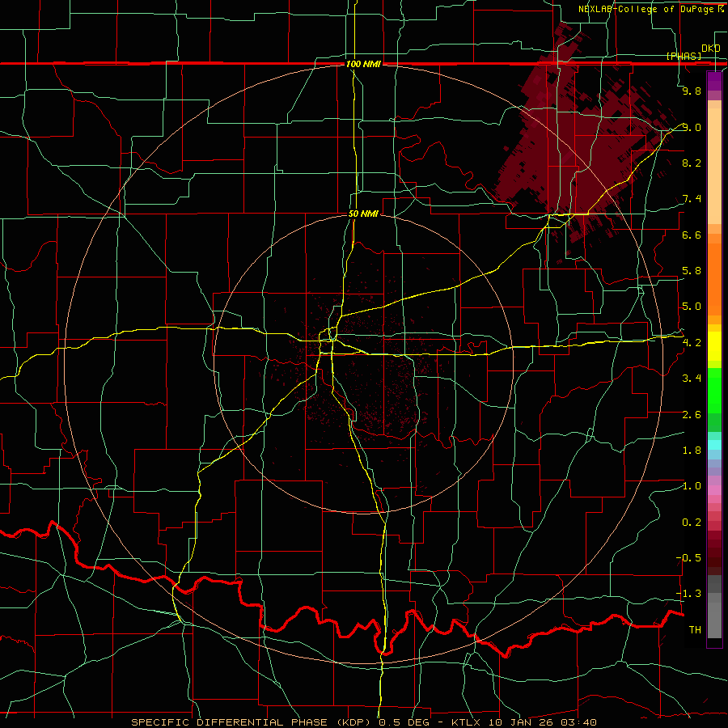Click the [PHAS] units label
This screenshot has height=728, width=728.
[684, 56]
